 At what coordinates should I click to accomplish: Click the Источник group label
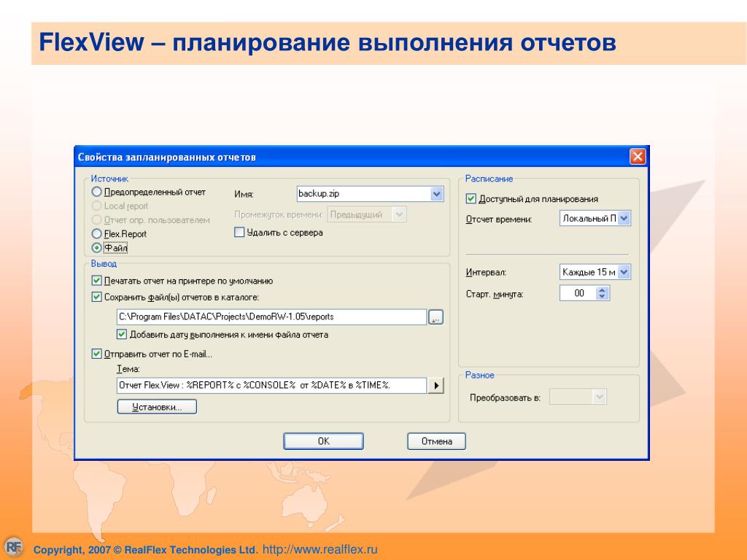109,179
